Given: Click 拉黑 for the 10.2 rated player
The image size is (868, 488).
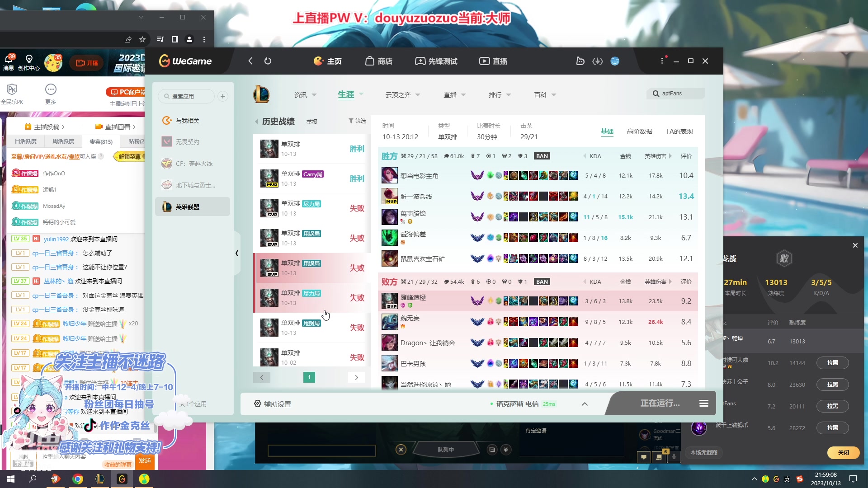Looking at the screenshot, I should pos(833,363).
